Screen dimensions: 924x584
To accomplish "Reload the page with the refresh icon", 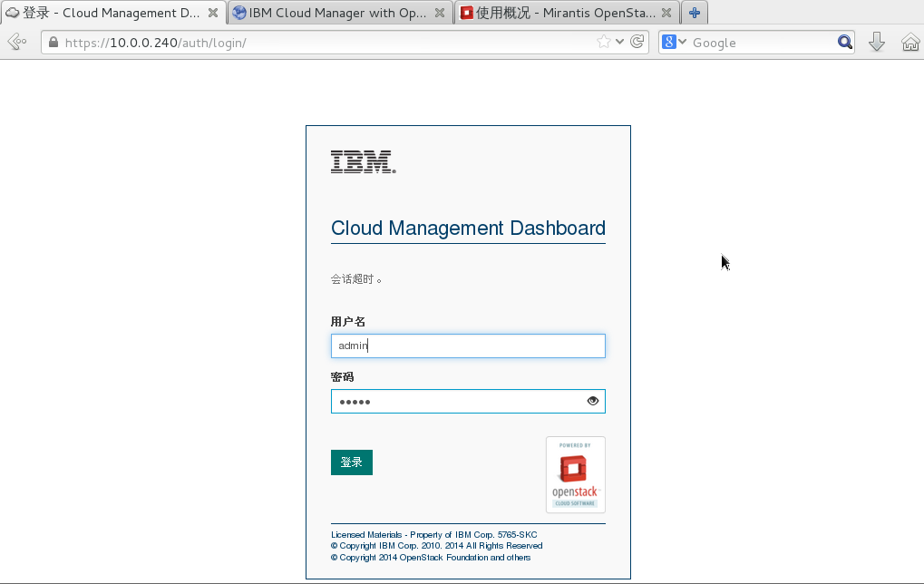I will (637, 42).
